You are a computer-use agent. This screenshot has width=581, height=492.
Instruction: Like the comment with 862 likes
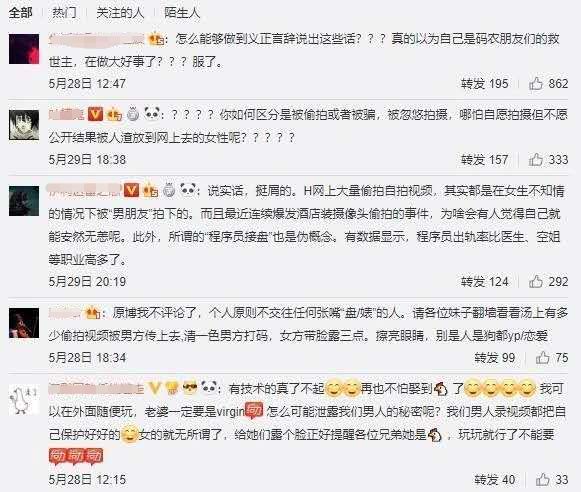pos(536,84)
